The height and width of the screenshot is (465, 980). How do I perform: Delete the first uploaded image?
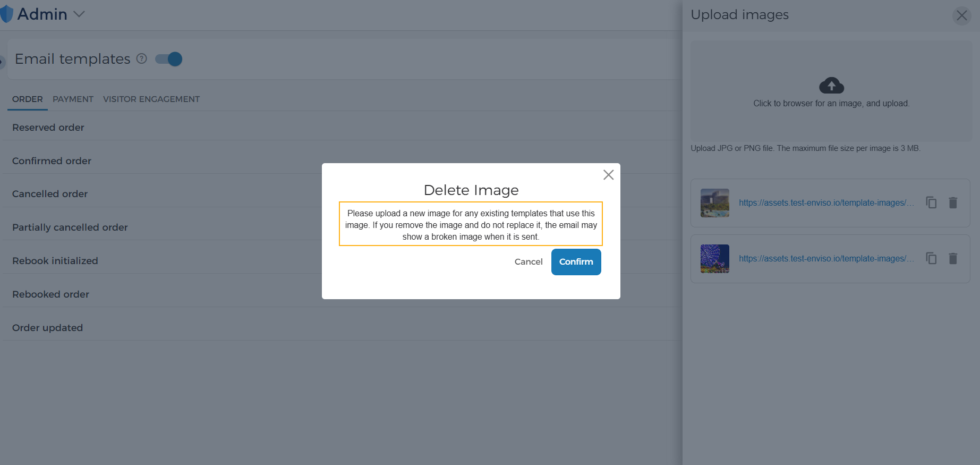(x=953, y=202)
